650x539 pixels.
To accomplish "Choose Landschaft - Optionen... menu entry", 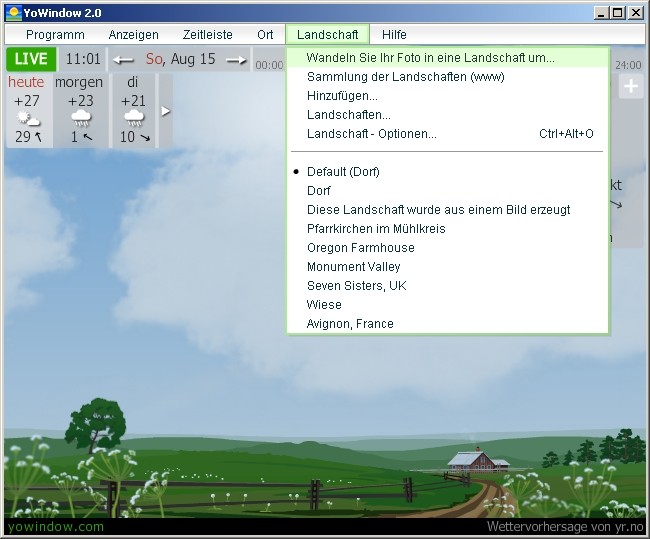I will point(371,134).
